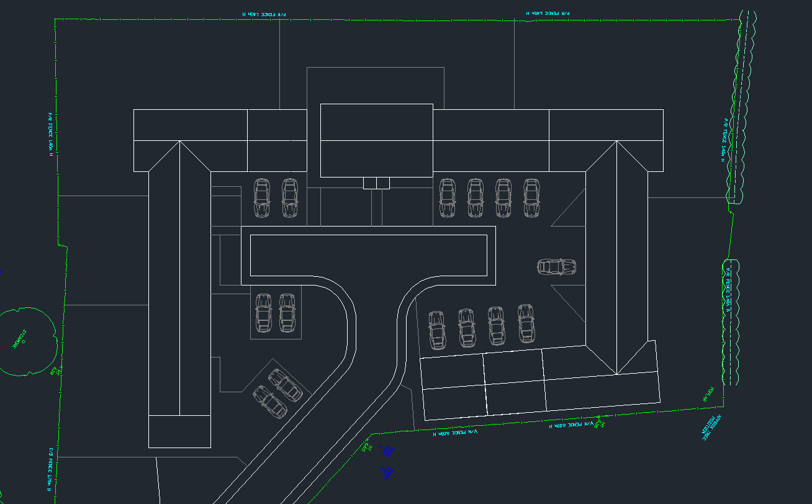Image resolution: width=812 pixels, height=504 pixels.
Task: Select the square end block of the left wing
Action: (x=179, y=431)
